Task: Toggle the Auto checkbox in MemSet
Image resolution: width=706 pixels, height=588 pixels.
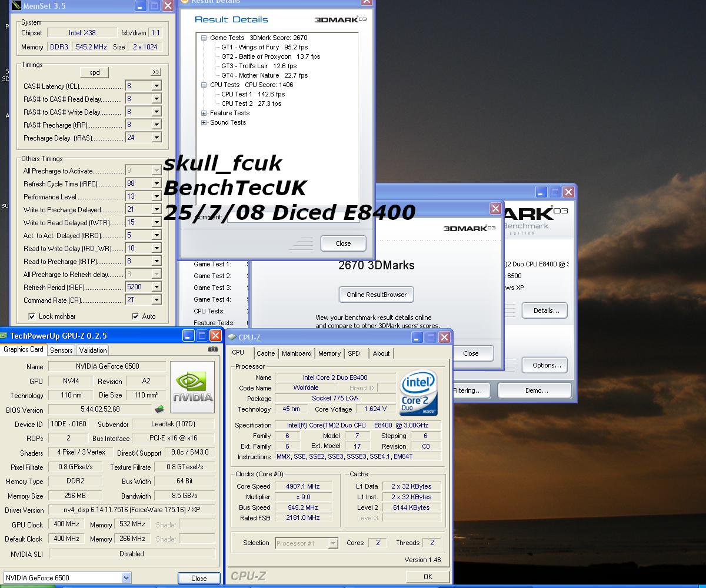Action: pos(135,316)
